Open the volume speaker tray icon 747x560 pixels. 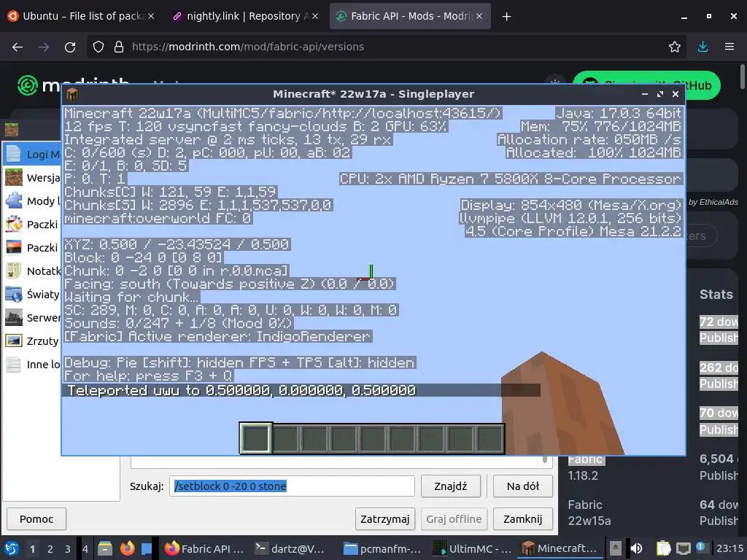[636, 548]
